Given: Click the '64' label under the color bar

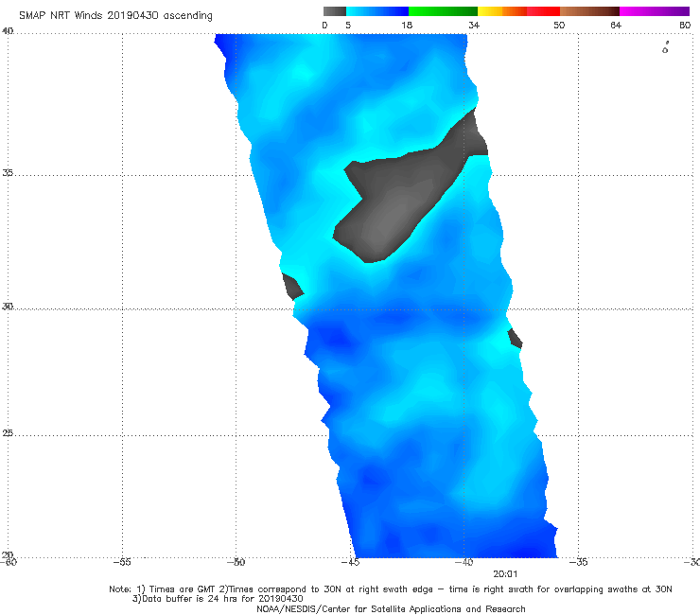Looking at the screenshot, I should point(616,25).
